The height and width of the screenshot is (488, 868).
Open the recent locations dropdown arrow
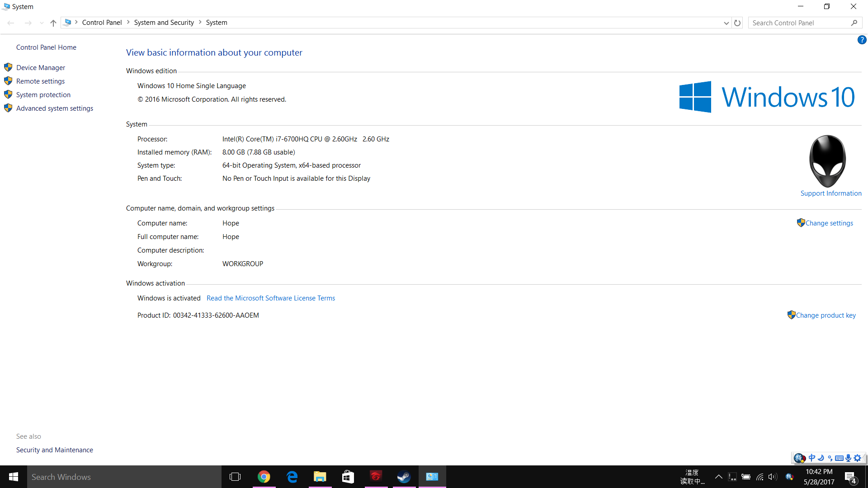click(42, 23)
